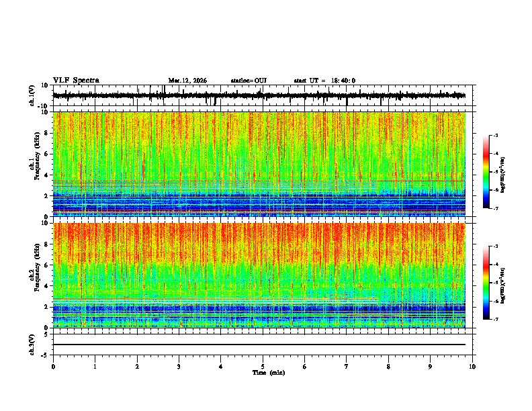Click the "-3" label on ch.1 color scale
The image size is (532, 411).
coord(496,135)
